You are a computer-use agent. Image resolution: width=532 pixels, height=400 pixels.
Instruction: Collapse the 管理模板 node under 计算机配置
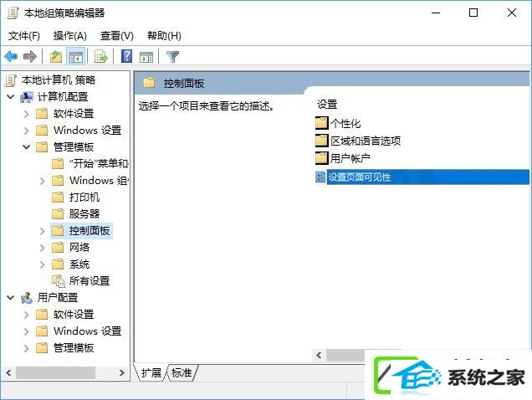pos(27,147)
